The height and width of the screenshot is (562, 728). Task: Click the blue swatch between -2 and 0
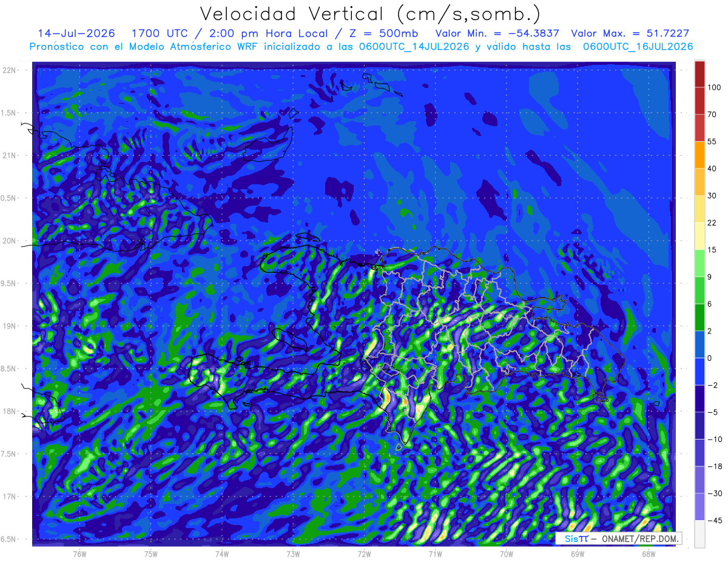click(699, 371)
